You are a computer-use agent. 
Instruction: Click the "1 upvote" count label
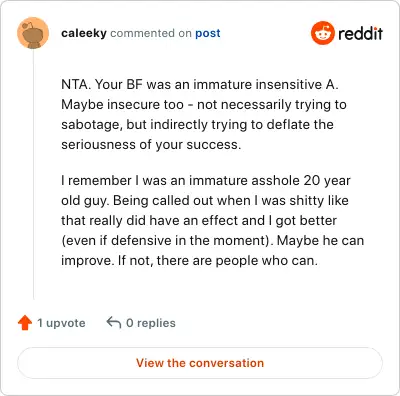[61, 323]
